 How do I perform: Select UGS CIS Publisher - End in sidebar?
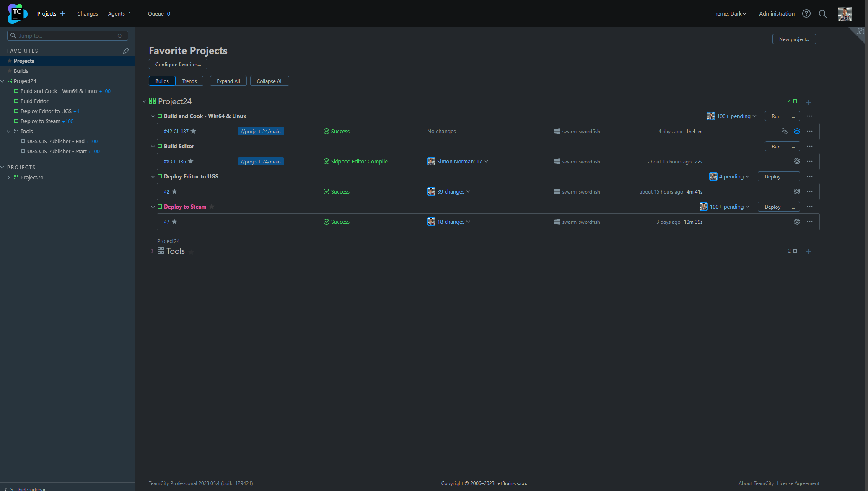click(x=56, y=141)
